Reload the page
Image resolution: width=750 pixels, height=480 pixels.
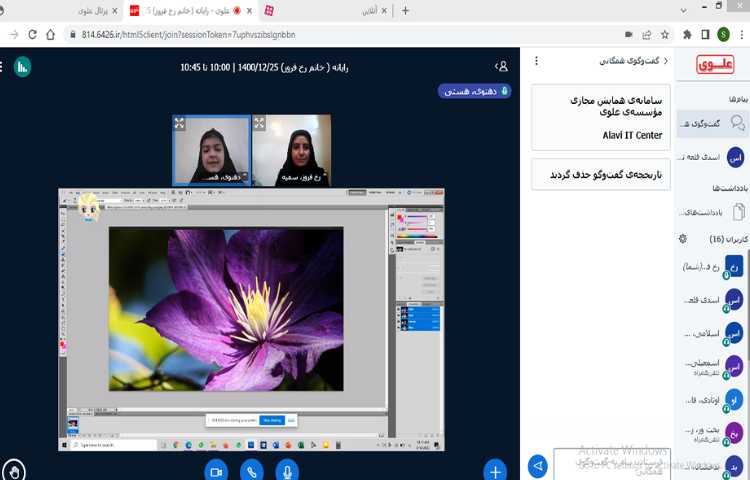tap(33, 34)
